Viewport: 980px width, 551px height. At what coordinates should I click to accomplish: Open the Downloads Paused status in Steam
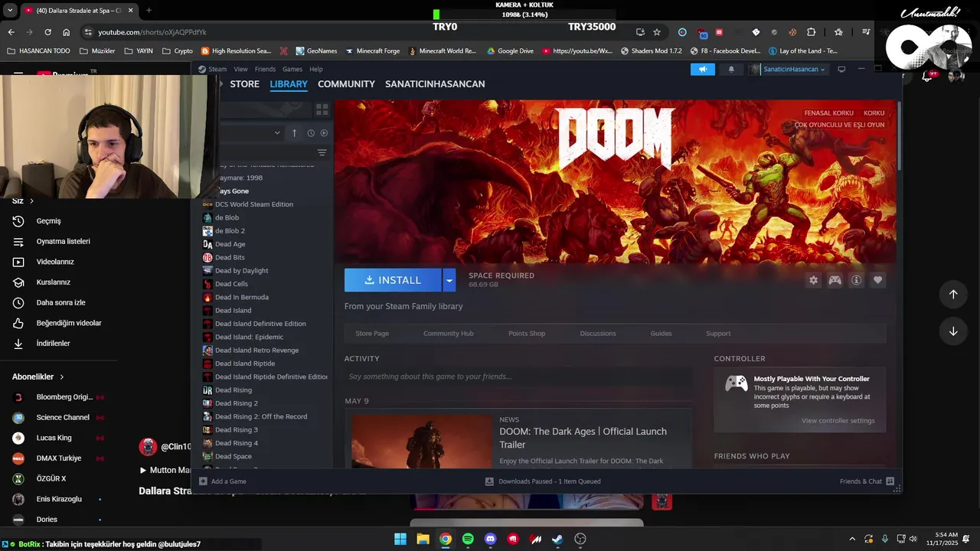point(543,481)
